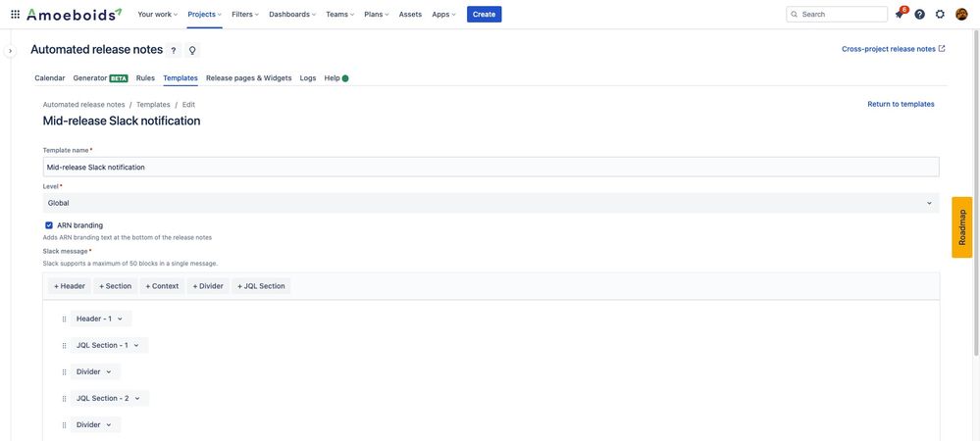The width and height of the screenshot is (980, 441).
Task: Open the help question mark icon in the top bar
Action: (919, 14)
